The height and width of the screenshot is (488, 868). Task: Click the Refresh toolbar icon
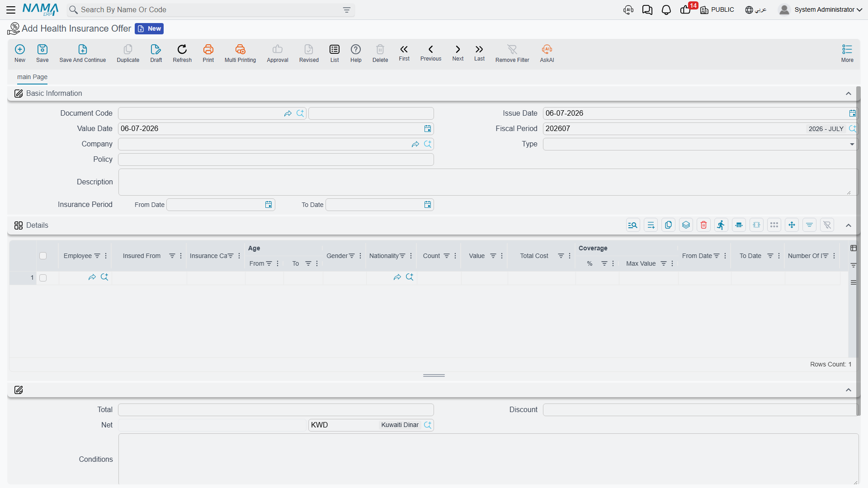182,49
